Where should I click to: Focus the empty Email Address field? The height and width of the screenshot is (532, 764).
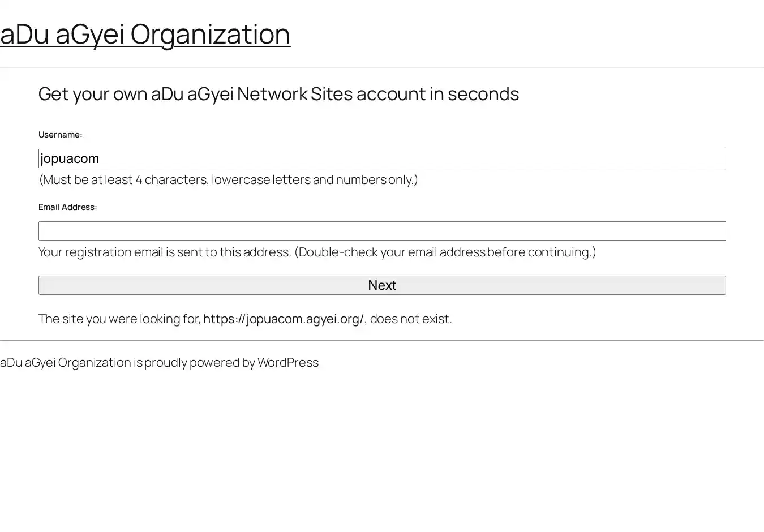[x=382, y=231]
